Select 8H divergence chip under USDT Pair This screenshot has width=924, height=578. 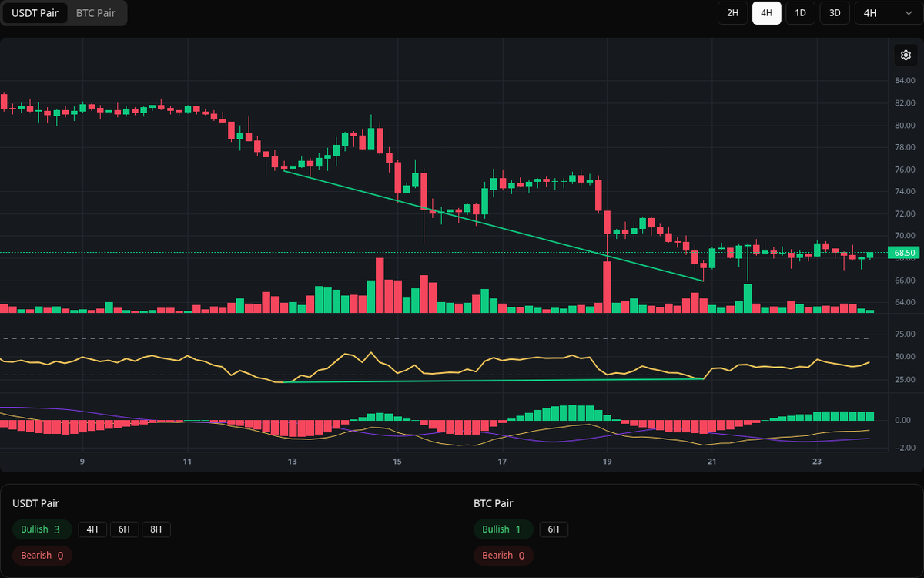[156, 529]
